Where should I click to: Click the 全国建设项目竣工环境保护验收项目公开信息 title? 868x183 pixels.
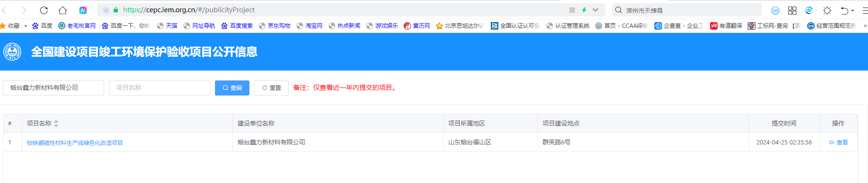point(144,52)
